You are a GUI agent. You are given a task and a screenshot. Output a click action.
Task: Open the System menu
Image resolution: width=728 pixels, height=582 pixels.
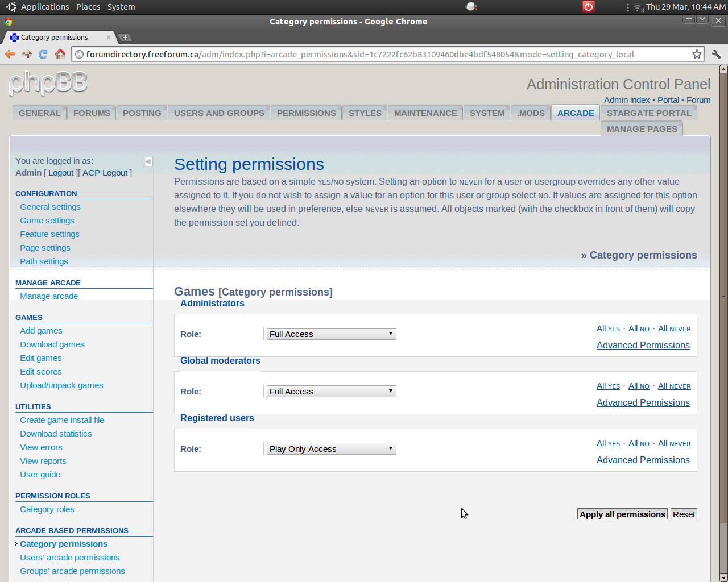(x=121, y=7)
